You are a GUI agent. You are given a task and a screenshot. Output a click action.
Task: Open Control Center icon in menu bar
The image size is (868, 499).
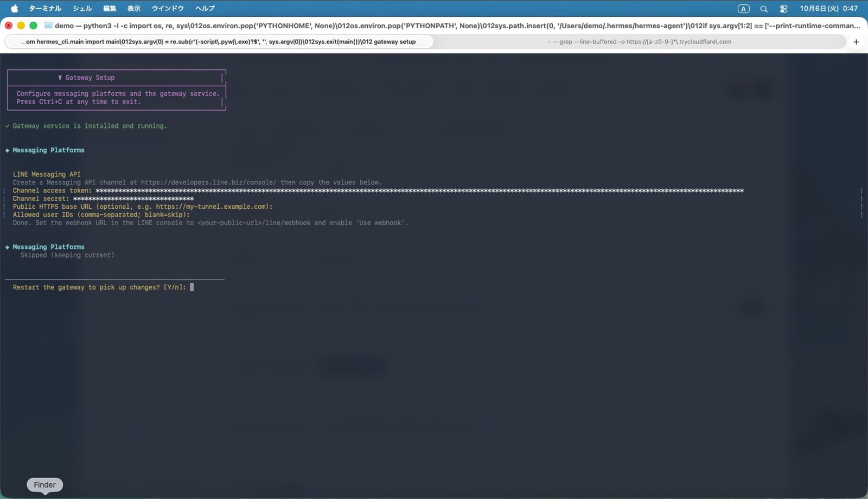tap(784, 9)
